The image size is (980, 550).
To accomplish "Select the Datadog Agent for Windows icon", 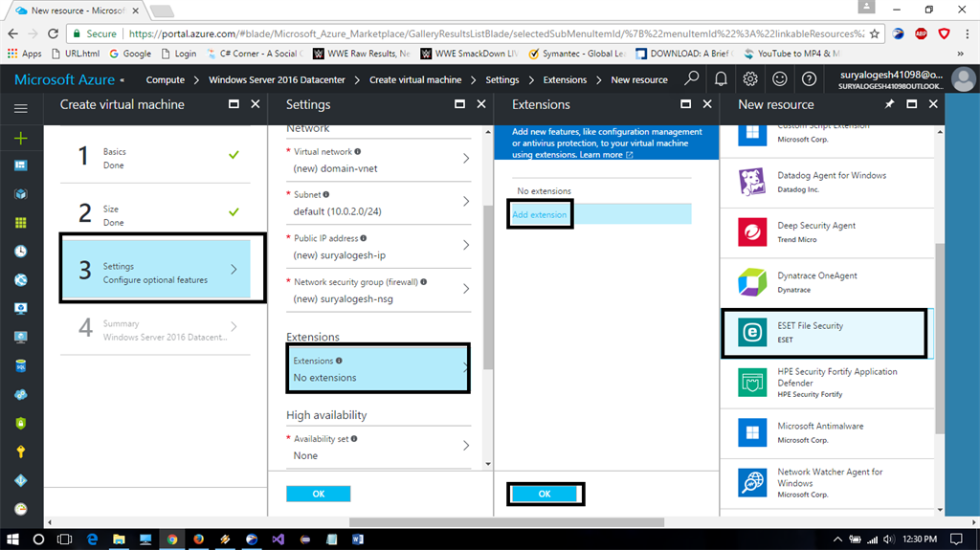I will click(x=752, y=182).
